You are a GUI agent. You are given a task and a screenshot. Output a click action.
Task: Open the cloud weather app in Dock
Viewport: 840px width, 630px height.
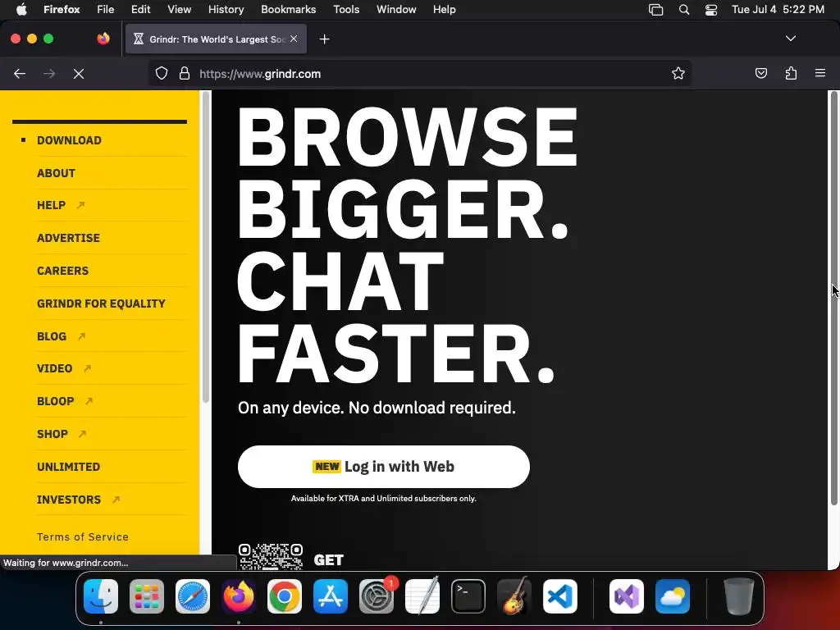coord(673,596)
